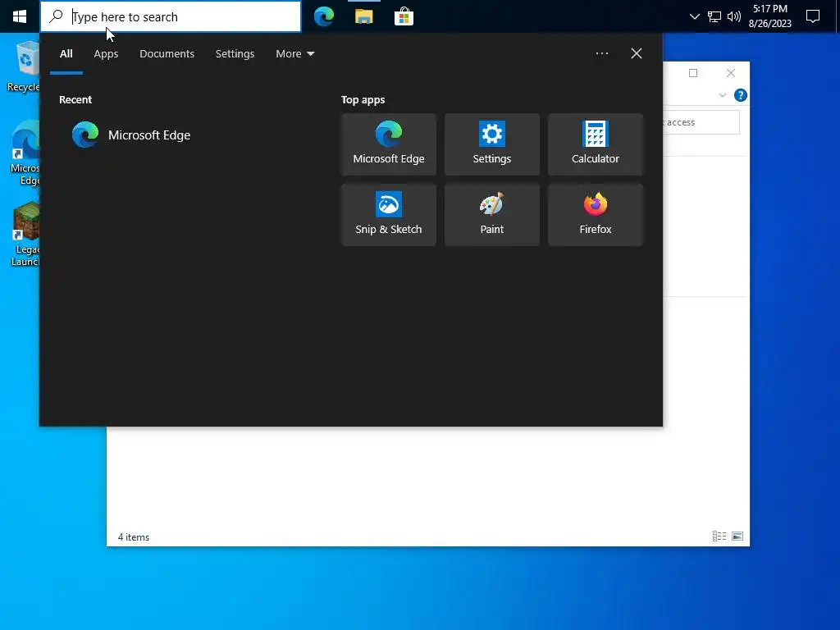840x630 pixels.
Task: Switch File Explorer to large icons view
Action: pyautogui.click(x=737, y=536)
